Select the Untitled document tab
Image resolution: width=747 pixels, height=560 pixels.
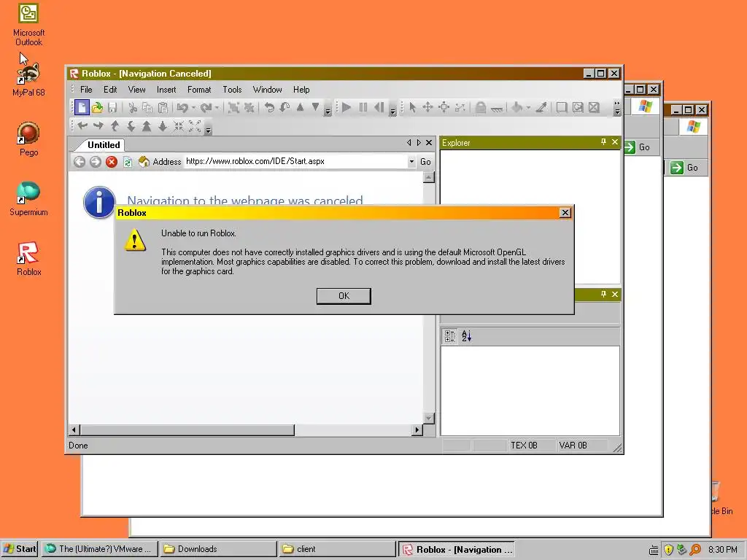pyautogui.click(x=104, y=145)
